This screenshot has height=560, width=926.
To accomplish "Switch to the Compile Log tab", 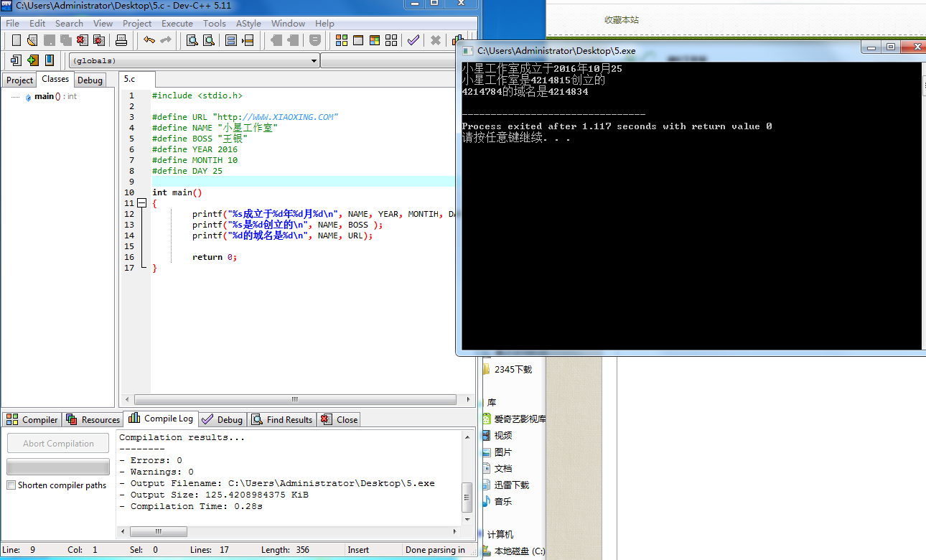I will (x=161, y=419).
